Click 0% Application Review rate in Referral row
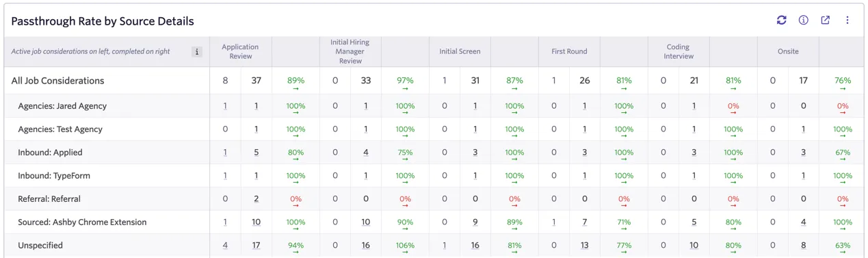868x258 pixels. coord(295,199)
